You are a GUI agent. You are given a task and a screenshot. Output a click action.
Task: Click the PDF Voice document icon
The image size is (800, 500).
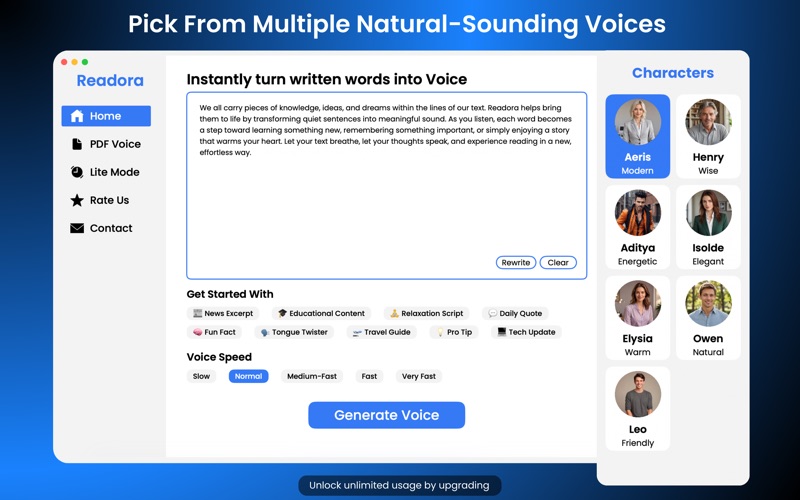77,144
